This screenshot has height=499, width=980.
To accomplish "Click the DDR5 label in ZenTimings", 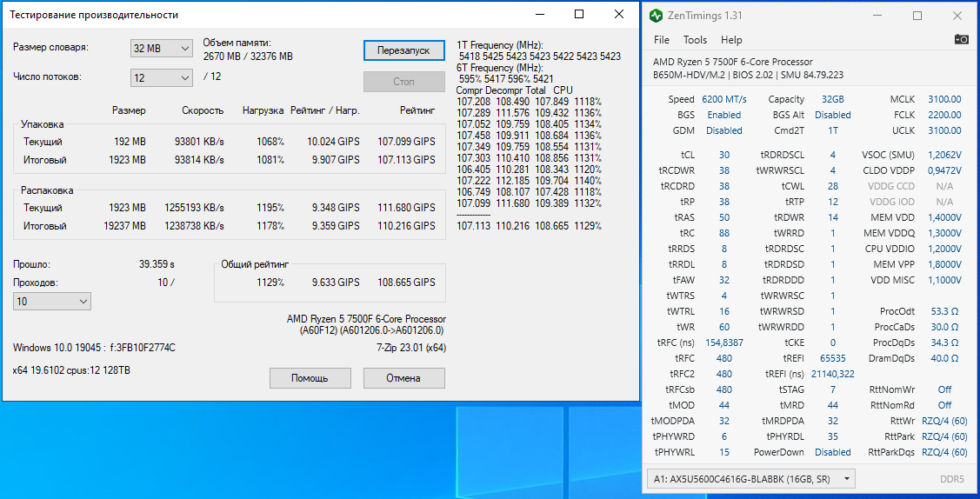I will (x=952, y=479).
